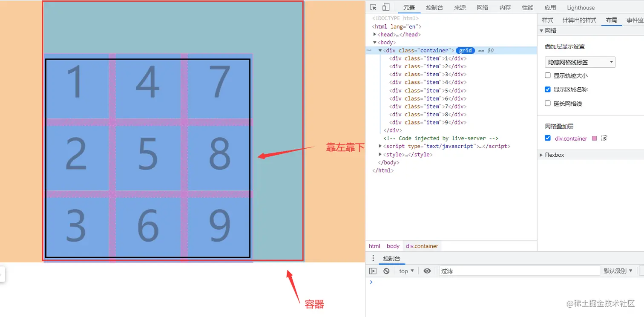Switch to the 元素 tab
This screenshot has height=317, width=644.
click(x=409, y=8)
